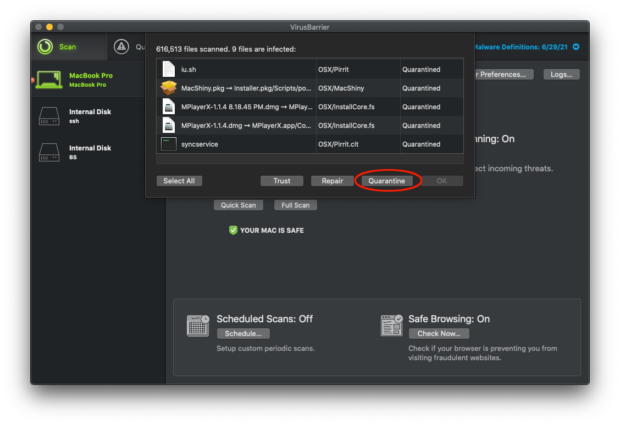
Task: Run a Full Scan
Action: pyautogui.click(x=295, y=205)
